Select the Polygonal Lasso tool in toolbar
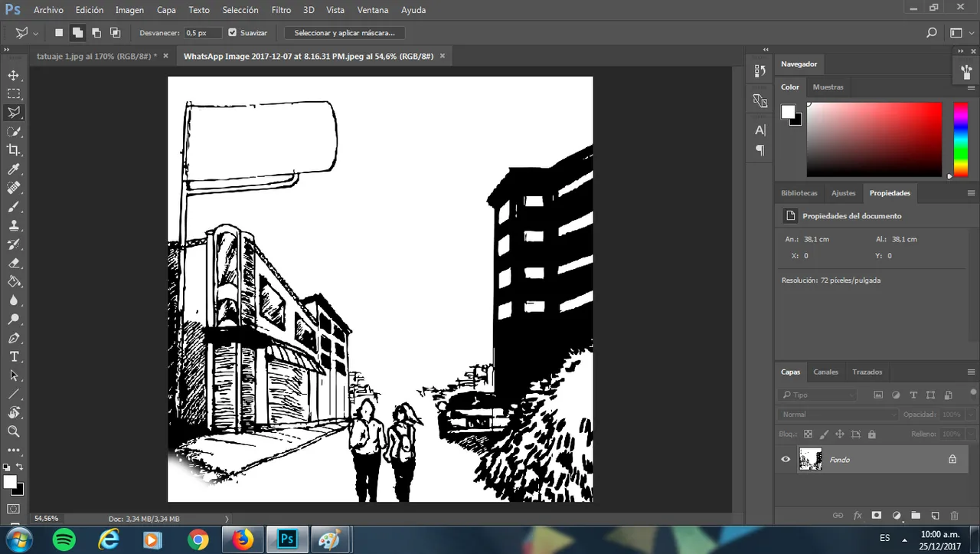This screenshot has width=980, height=554. click(14, 113)
